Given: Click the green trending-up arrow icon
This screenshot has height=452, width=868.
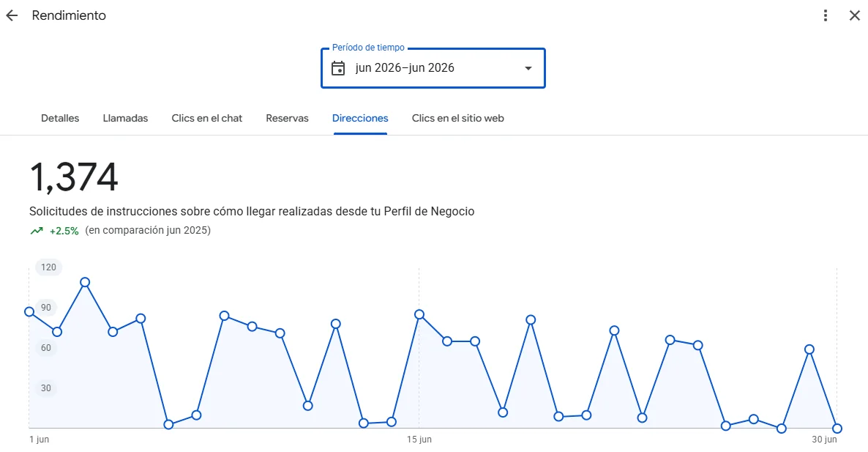Looking at the screenshot, I should [x=37, y=231].
